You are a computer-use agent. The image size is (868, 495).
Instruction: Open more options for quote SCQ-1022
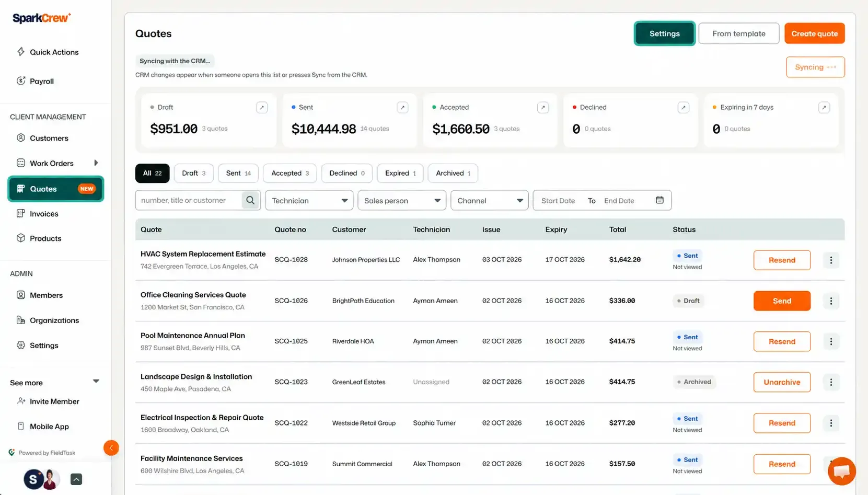tap(831, 423)
